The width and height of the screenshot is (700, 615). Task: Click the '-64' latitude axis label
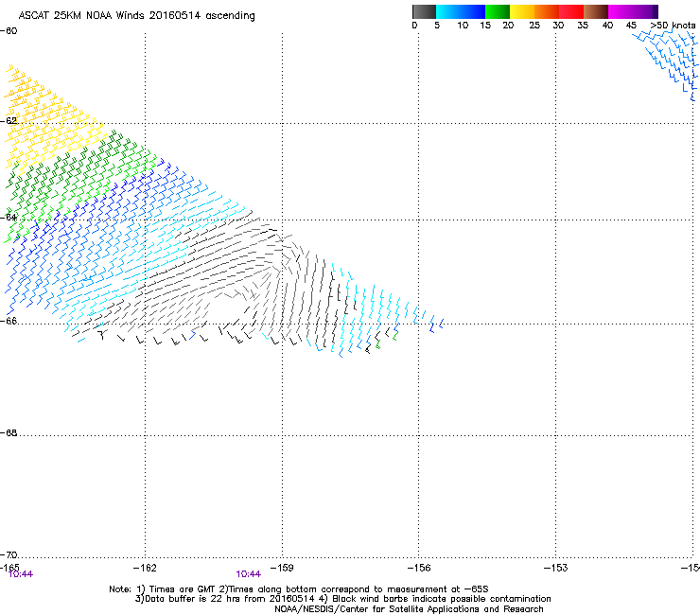click(x=9, y=218)
